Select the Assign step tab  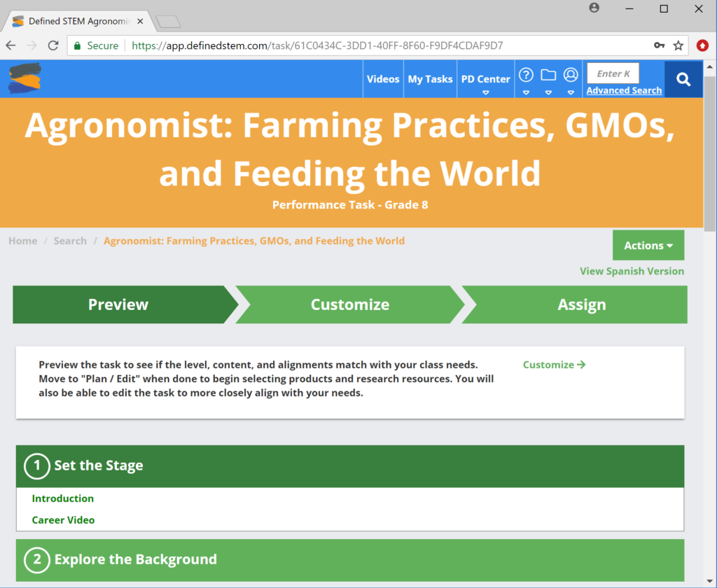pos(581,304)
